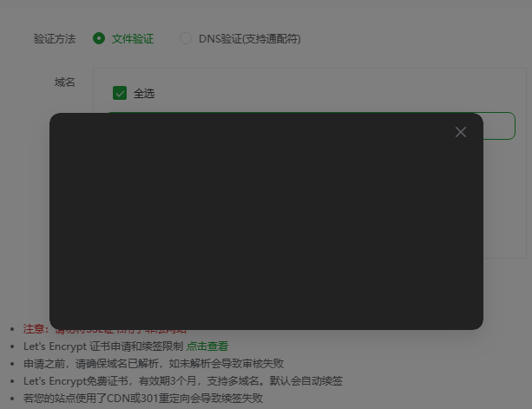Select the 文件验证 radio button

point(99,38)
